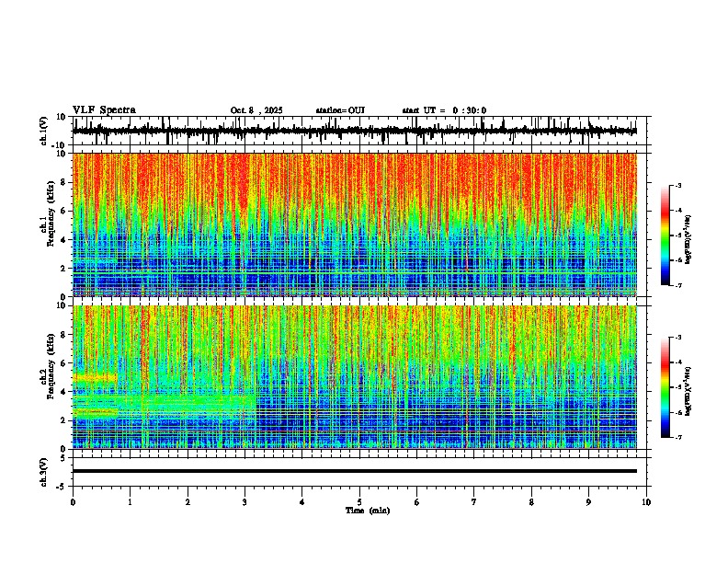Select the date "Oct. 8 , 2025"
The image size is (728, 563).
(x=256, y=110)
